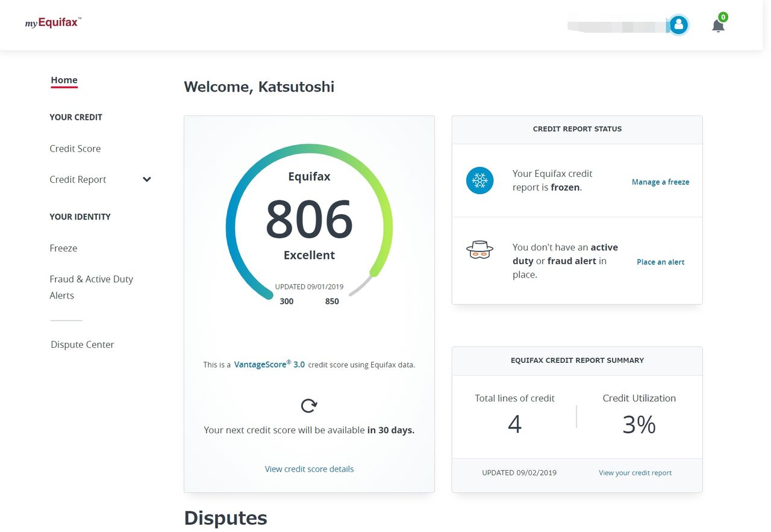
Task: Click the credit score refresh icon
Action: click(x=309, y=406)
